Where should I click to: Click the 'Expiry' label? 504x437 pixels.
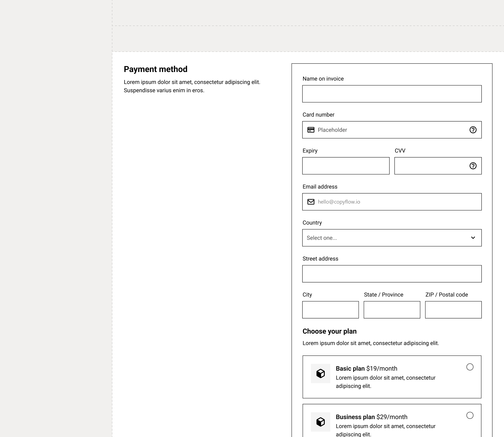pyautogui.click(x=310, y=151)
